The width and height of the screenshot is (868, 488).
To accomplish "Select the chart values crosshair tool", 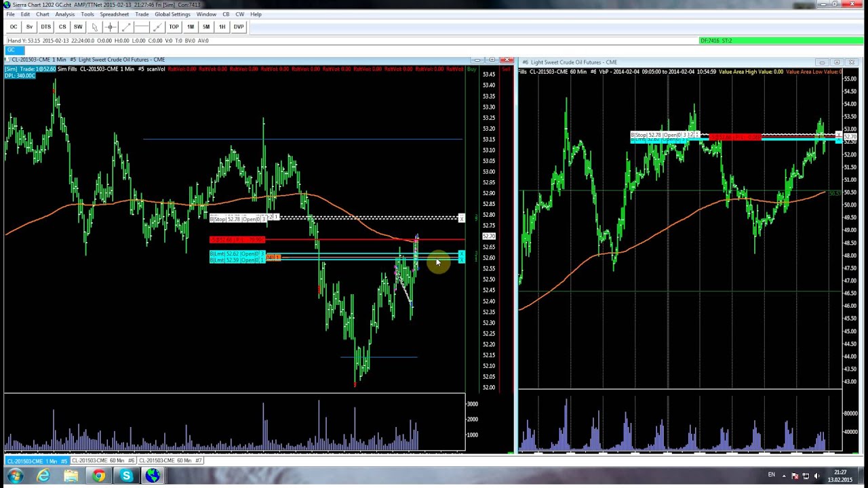I will pyautogui.click(x=110, y=27).
